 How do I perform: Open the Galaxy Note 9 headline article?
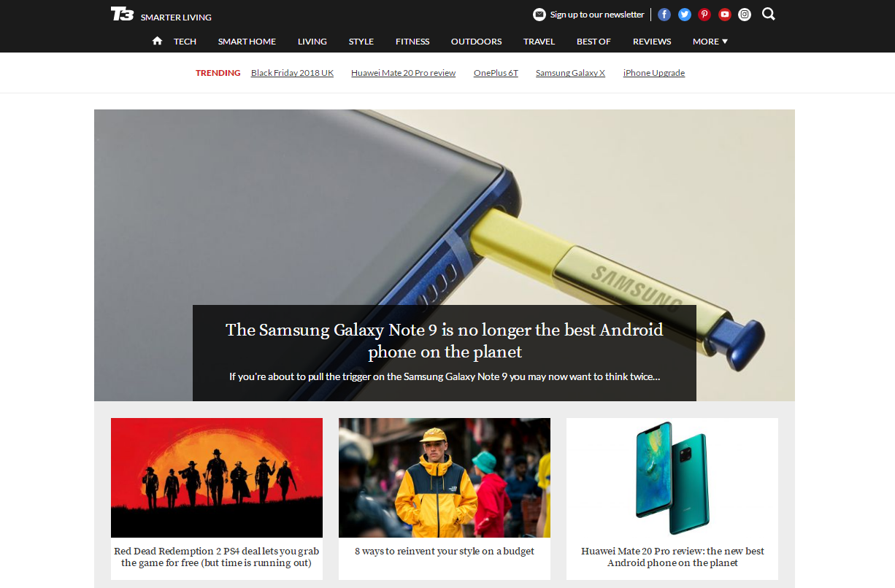tap(444, 341)
